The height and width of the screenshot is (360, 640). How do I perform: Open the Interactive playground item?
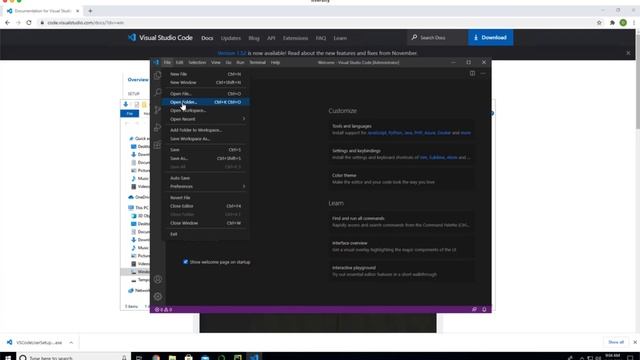(x=401, y=271)
